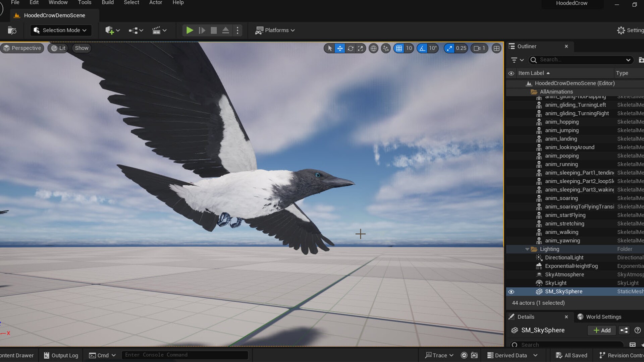Click the Revision Control icon
Viewport: 644px width, 362px height.
pos(602,355)
